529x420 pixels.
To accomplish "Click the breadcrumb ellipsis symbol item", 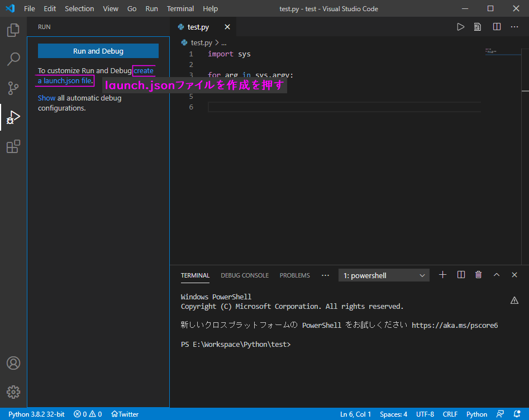I will point(223,43).
